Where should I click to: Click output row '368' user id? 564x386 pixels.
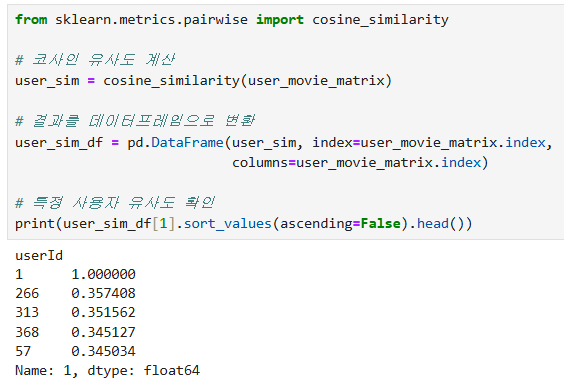coord(27,332)
